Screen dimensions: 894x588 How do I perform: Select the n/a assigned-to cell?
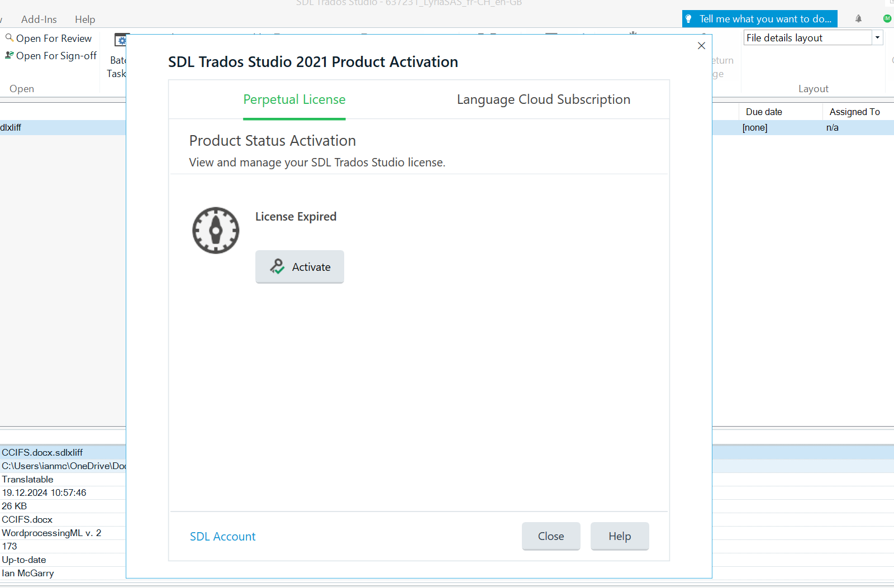(x=833, y=128)
